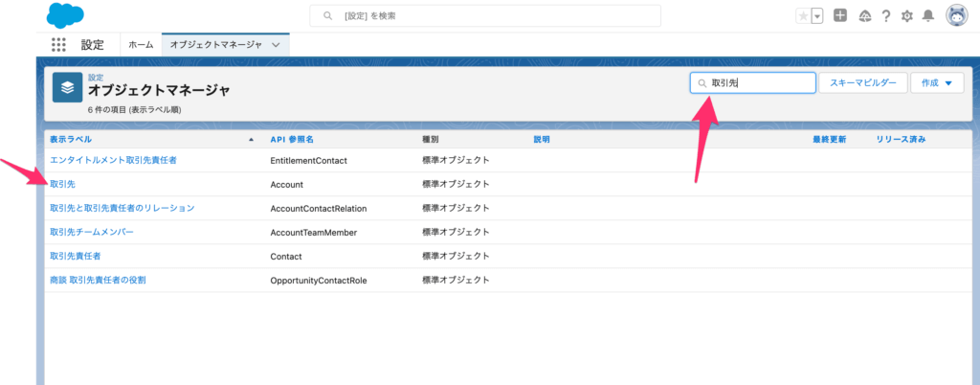Image resolution: width=980 pixels, height=385 pixels.
Task: Click the quick find field containing 取引先
Action: pyautogui.click(x=759, y=83)
